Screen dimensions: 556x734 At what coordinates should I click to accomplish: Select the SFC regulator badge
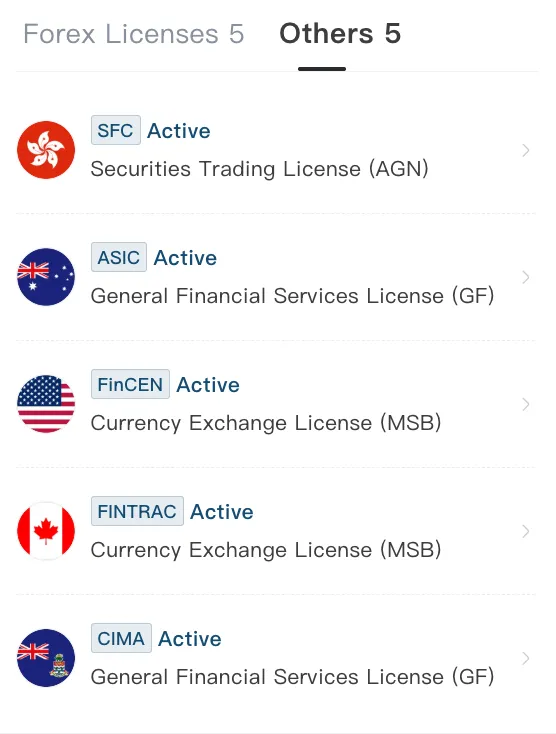tap(116, 130)
